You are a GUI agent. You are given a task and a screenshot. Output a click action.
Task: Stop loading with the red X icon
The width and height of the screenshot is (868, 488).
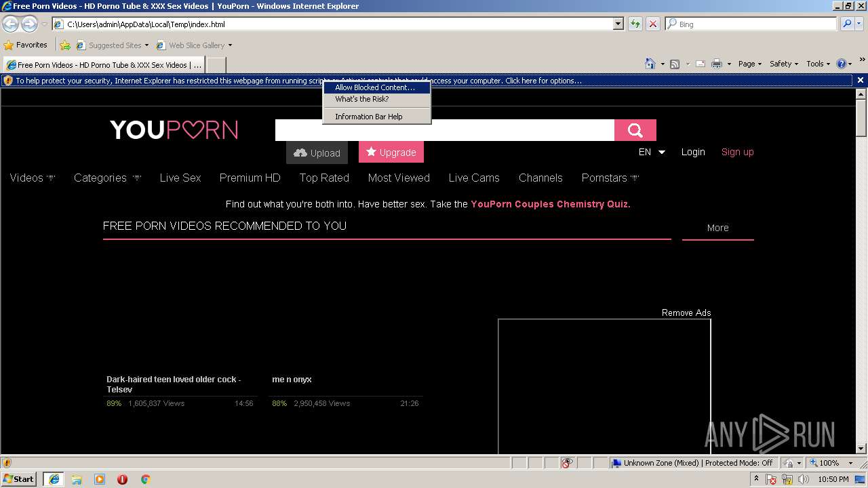[653, 24]
